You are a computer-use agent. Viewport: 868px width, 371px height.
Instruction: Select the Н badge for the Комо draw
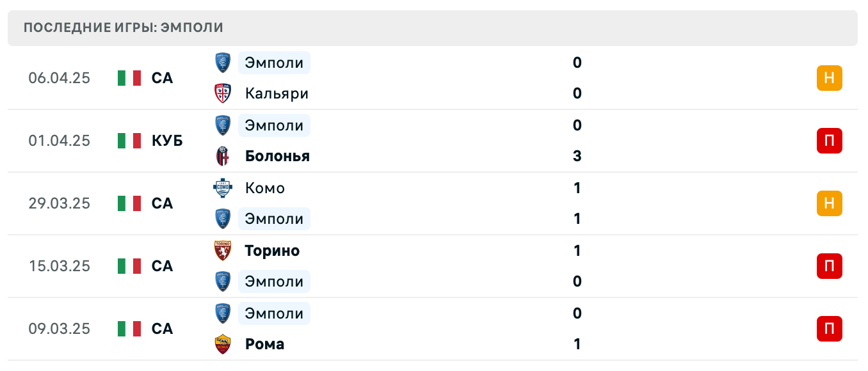pyautogui.click(x=830, y=203)
